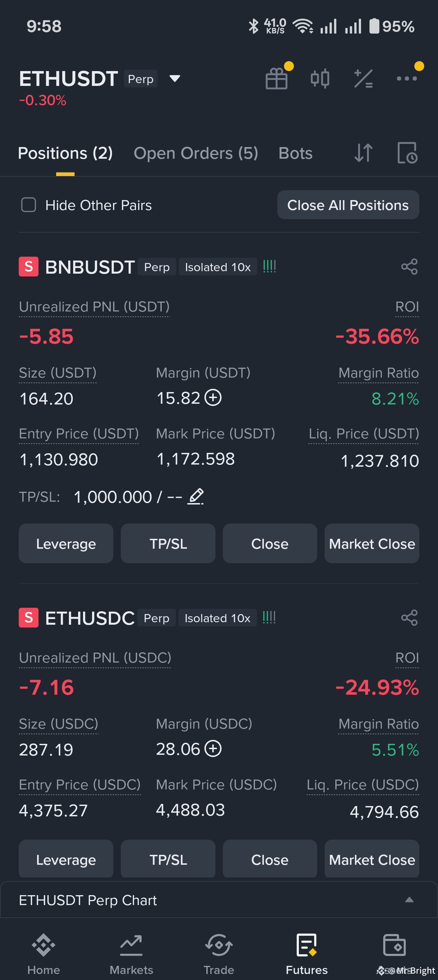This screenshot has width=438, height=980.
Task: Market Close the BNBUSDT position
Action: 372,544
